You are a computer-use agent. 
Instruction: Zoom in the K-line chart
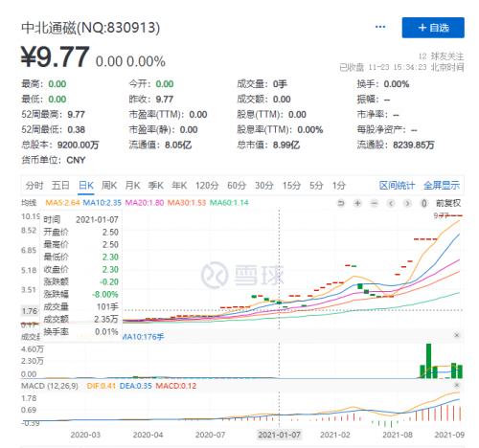[x=357, y=203]
